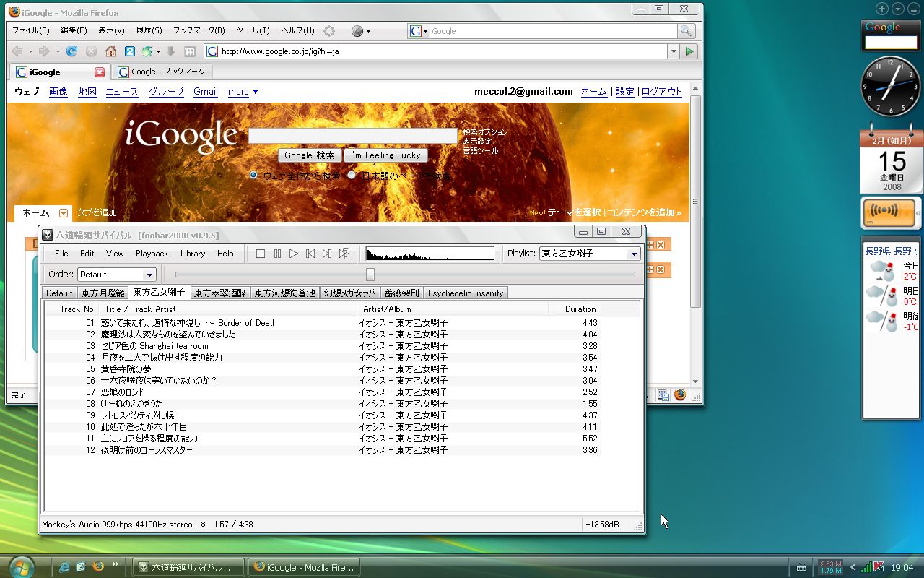Click the ニュース link
924x578 pixels.
click(x=122, y=92)
